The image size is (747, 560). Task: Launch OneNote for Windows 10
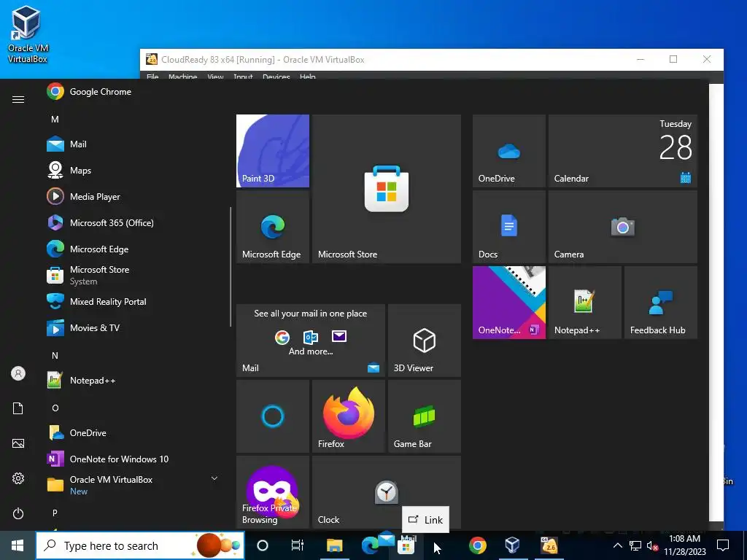point(133,459)
